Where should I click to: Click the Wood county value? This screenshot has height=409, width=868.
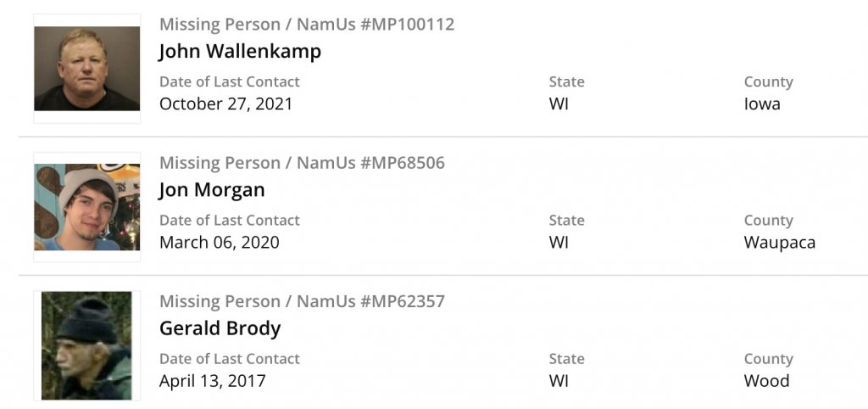[766, 381]
